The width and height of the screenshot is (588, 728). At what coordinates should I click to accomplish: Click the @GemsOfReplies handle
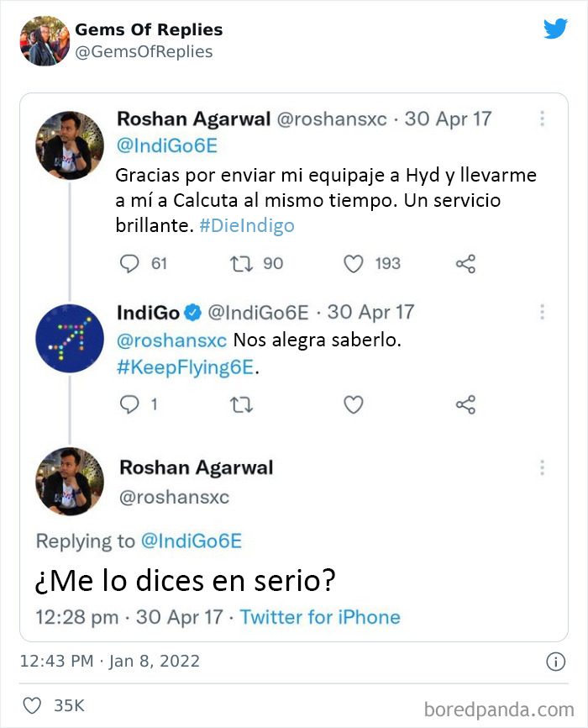click(x=144, y=52)
